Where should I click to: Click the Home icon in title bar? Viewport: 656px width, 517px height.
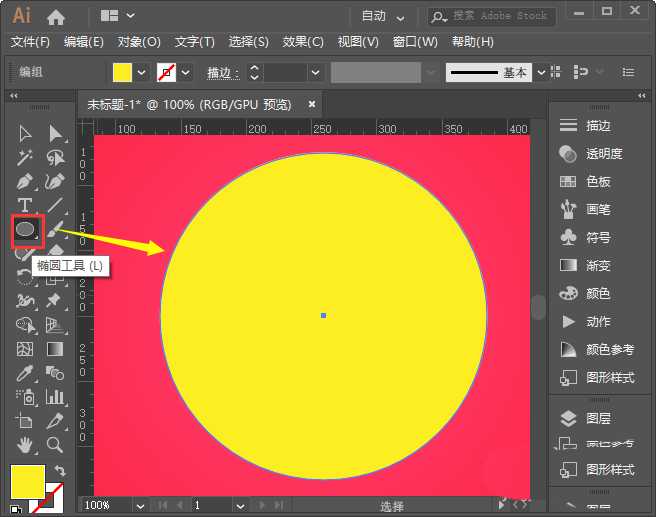tap(56, 16)
